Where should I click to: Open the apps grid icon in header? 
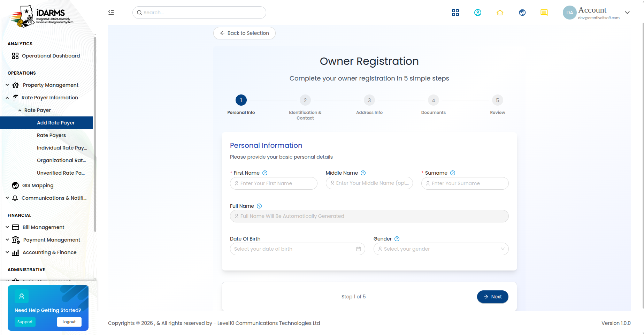coord(455,13)
